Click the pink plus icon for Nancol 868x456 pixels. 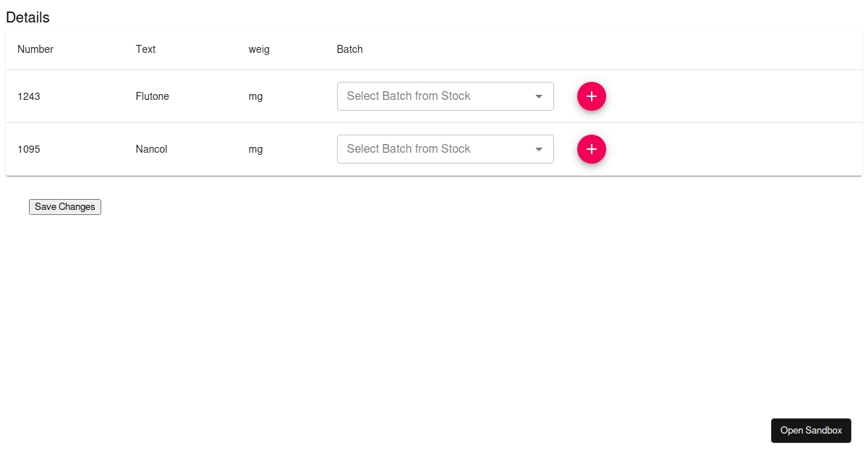pyautogui.click(x=592, y=149)
